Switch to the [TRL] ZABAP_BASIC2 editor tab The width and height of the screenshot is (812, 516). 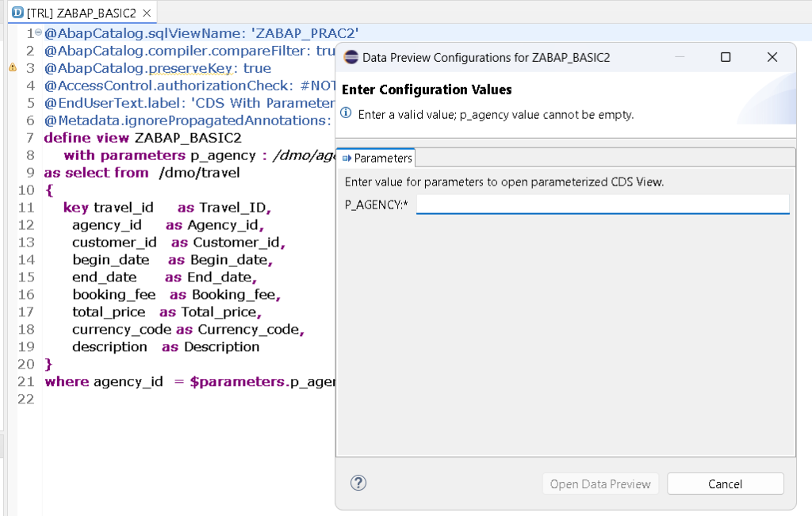[x=79, y=13]
